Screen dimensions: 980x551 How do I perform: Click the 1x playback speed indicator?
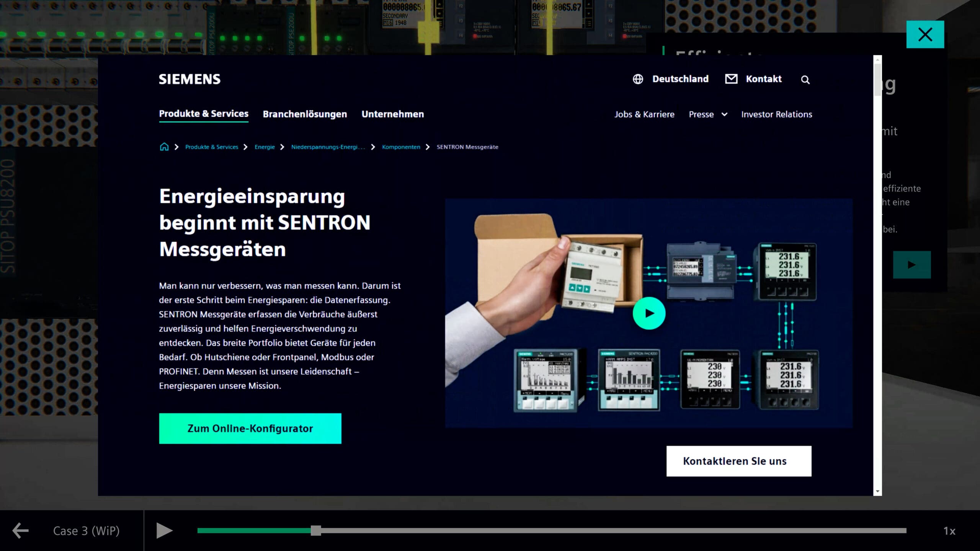950,531
